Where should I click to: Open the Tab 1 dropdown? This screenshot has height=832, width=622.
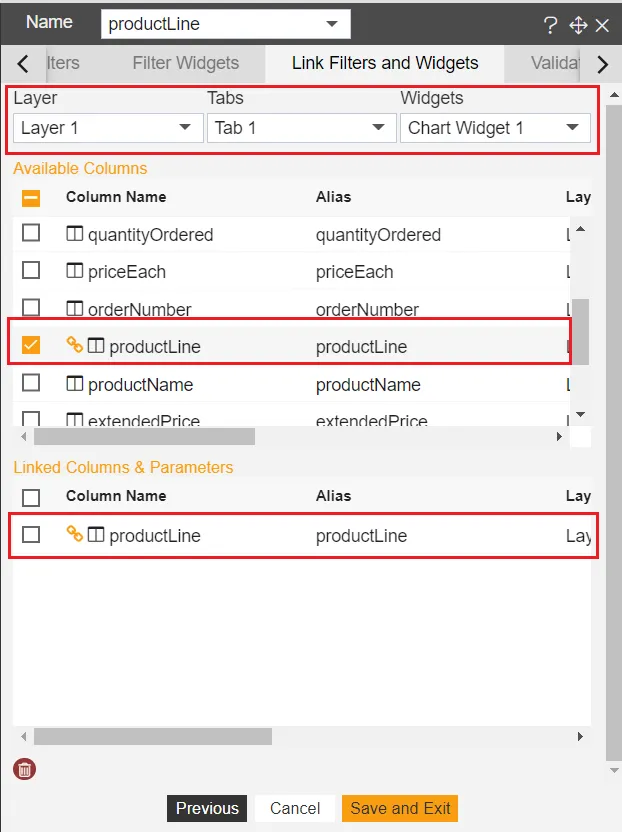coord(301,128)
